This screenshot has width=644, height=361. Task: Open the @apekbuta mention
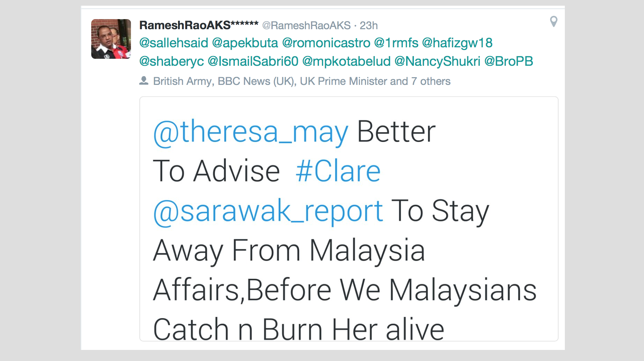click(x=245, y=43)
